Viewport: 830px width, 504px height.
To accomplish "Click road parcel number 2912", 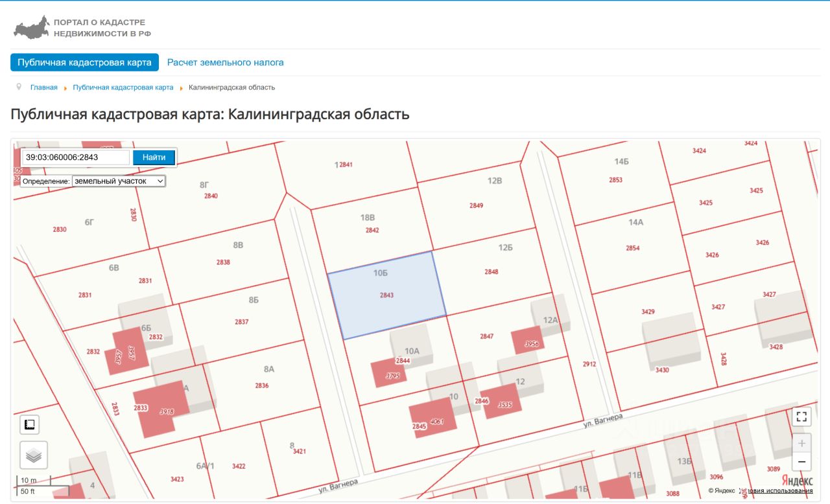I will (x=589, y=364).
